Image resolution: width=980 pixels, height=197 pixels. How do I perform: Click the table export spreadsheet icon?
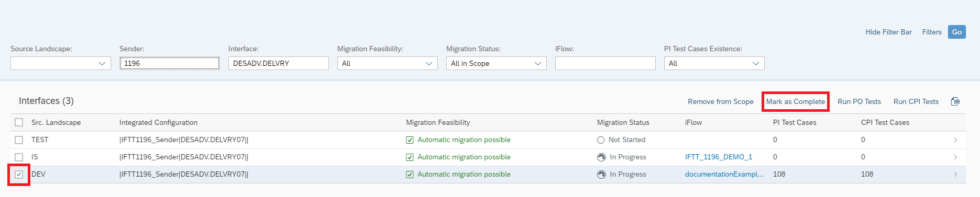tap(955, 101)
